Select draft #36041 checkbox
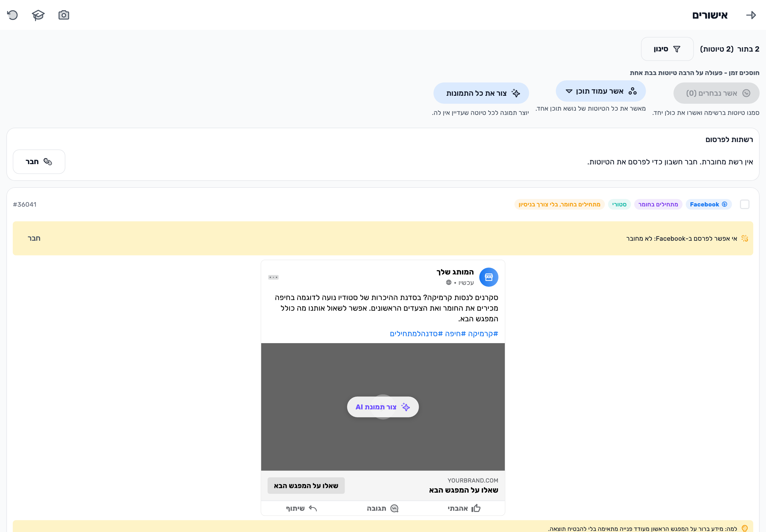 (744, 204)
